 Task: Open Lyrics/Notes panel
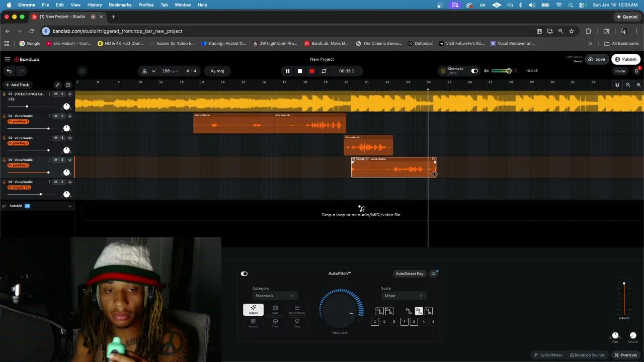pyautogui.click(x=548, y=355)
